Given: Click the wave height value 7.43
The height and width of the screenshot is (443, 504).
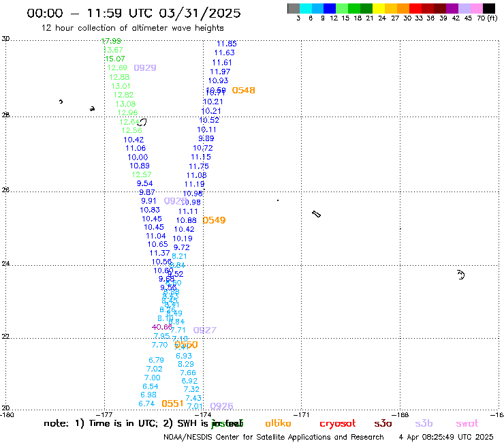Looking at the screenshot, I should coord(193,398).
